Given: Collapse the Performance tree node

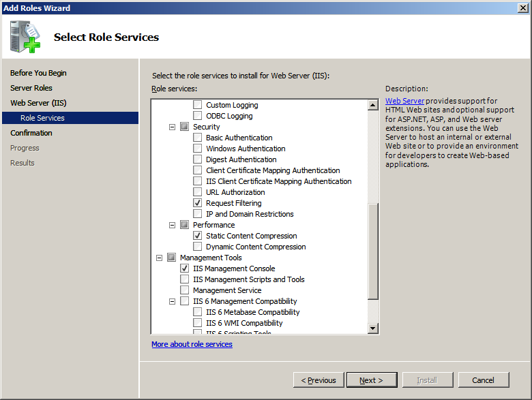Looking at the screenshot, I should point(173,225).
